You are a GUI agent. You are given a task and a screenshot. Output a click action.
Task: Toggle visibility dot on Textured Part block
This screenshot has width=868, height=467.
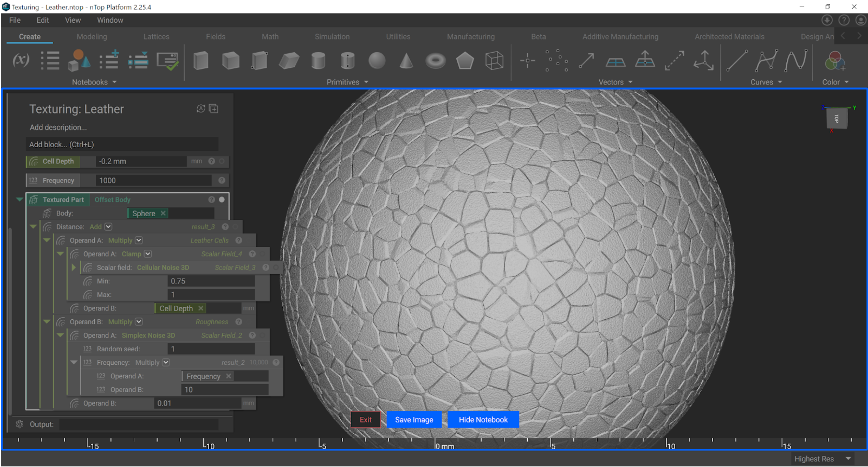tap(222, 200)
